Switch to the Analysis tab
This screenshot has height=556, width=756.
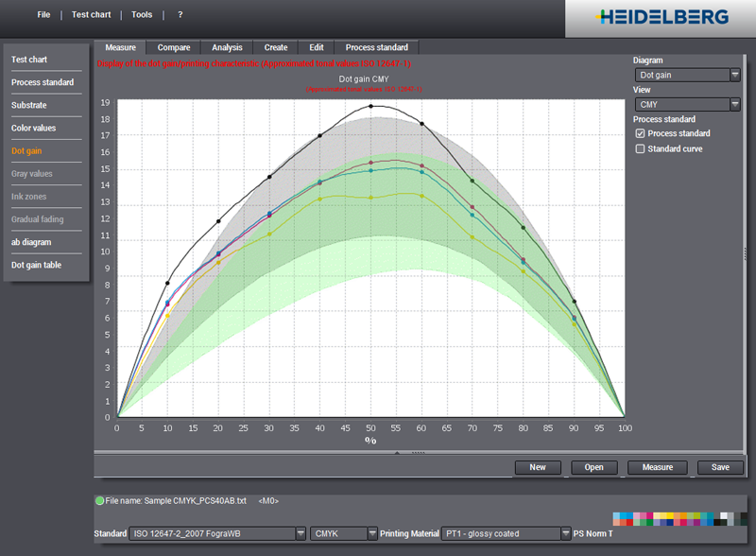pos(227,47)
